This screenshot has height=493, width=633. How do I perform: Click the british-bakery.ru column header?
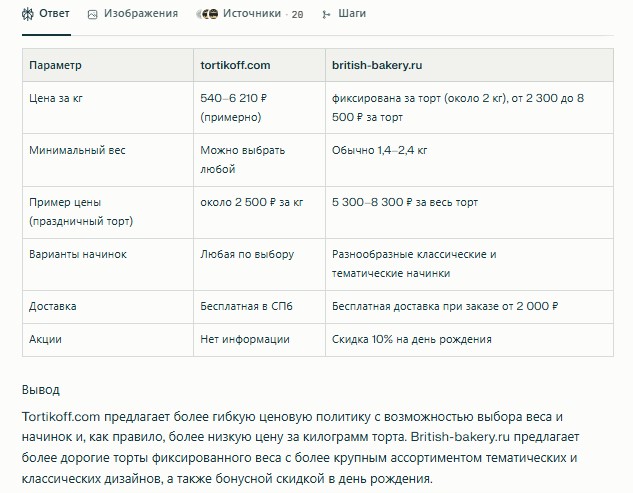469,65
